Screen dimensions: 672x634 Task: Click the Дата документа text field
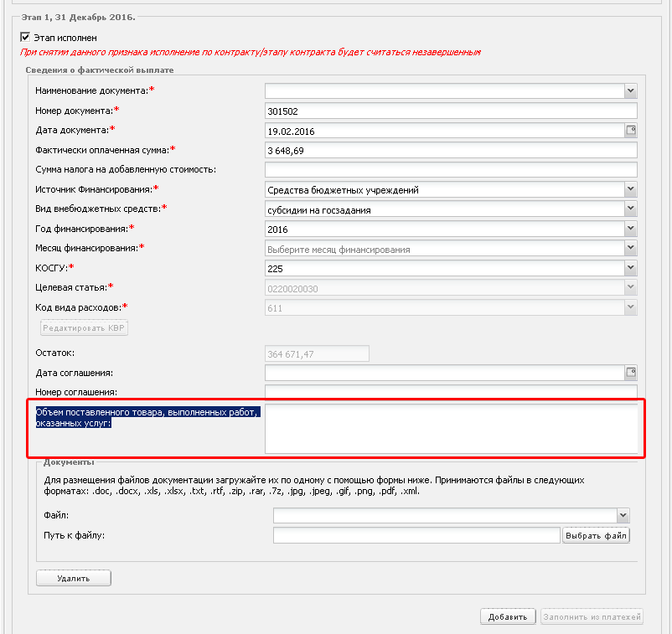[443, 131]
